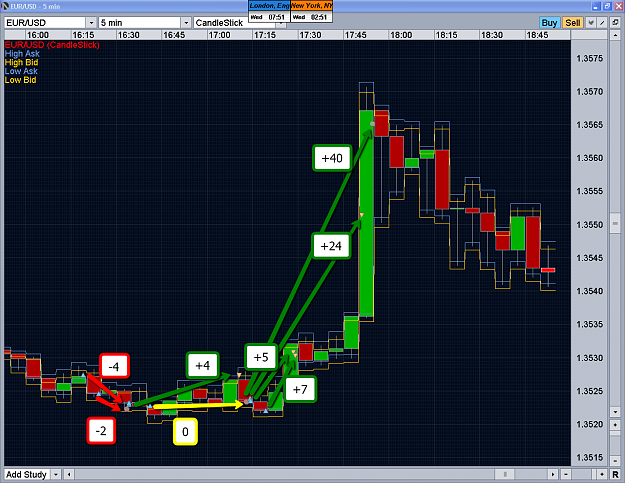
Task: Click the 18:45 time axis label
Action: (537, 35)
